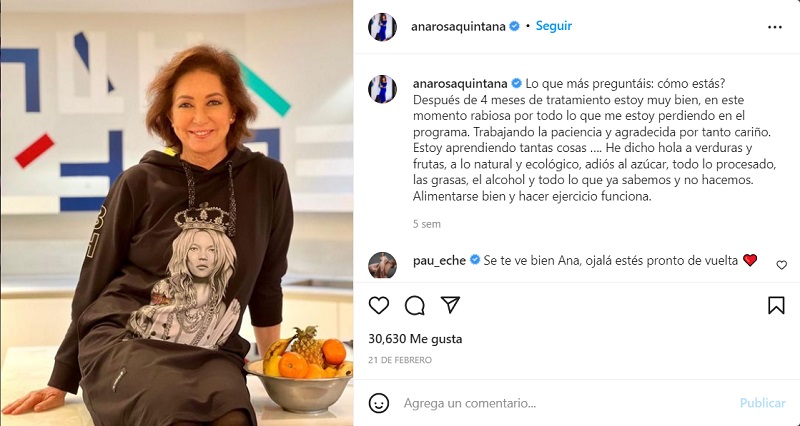Viewport: 800px width, 426px height.
Task: Open the pau_eche commenter profile
Action: (439, 261)
